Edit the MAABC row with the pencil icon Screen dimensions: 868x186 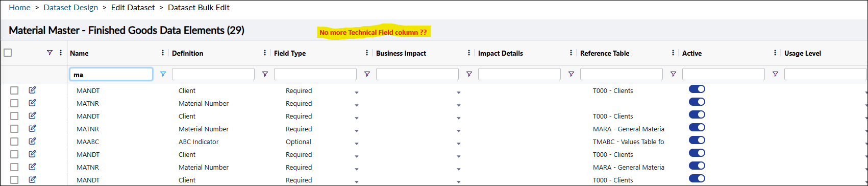[32, 141]
